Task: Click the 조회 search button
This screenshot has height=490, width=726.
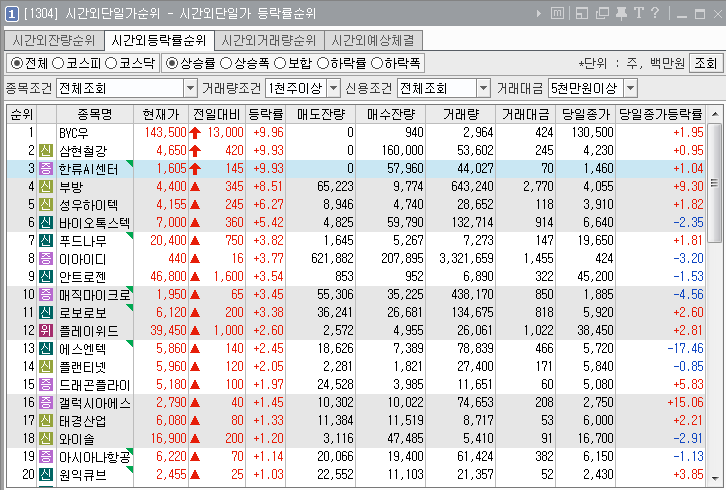Action: 706,63
